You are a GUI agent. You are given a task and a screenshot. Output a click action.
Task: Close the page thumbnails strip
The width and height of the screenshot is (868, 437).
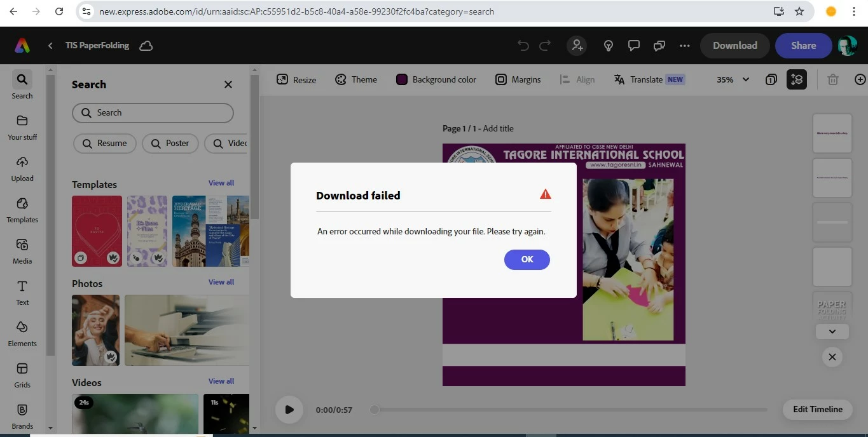832,357
